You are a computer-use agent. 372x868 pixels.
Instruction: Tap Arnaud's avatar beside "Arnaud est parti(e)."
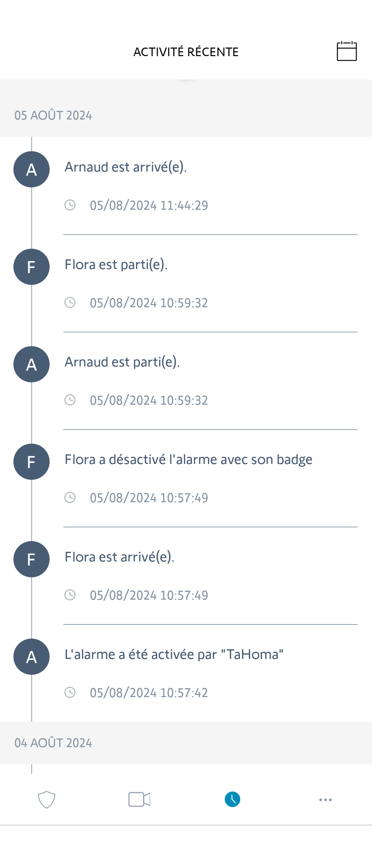tap(31, 364)
